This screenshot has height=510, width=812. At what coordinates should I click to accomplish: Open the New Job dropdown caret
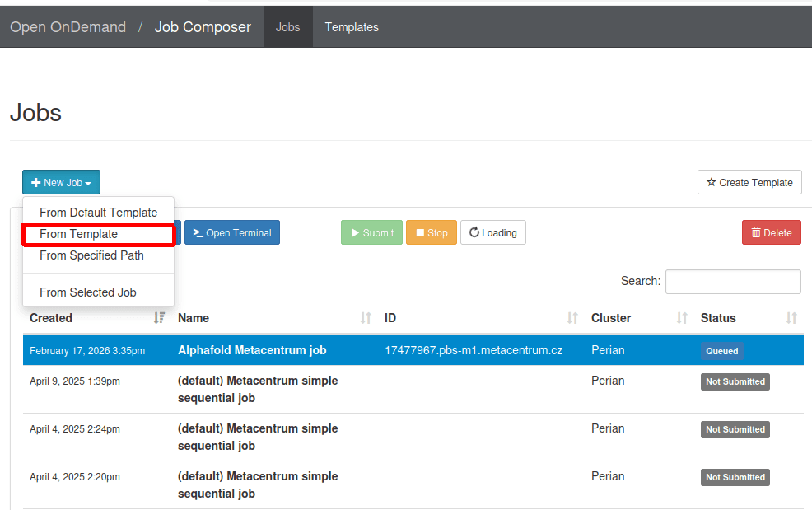[x=88, y=182]
